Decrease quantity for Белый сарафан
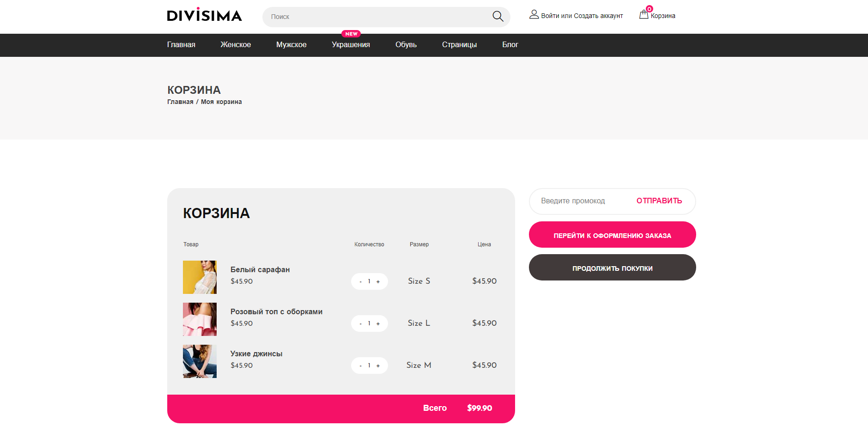The width and height of the screenshot is (868, 445). (x=360, y=281)
